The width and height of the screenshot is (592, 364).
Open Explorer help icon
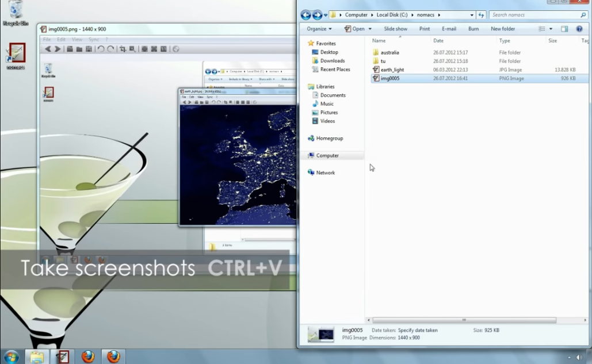point(579,29)
